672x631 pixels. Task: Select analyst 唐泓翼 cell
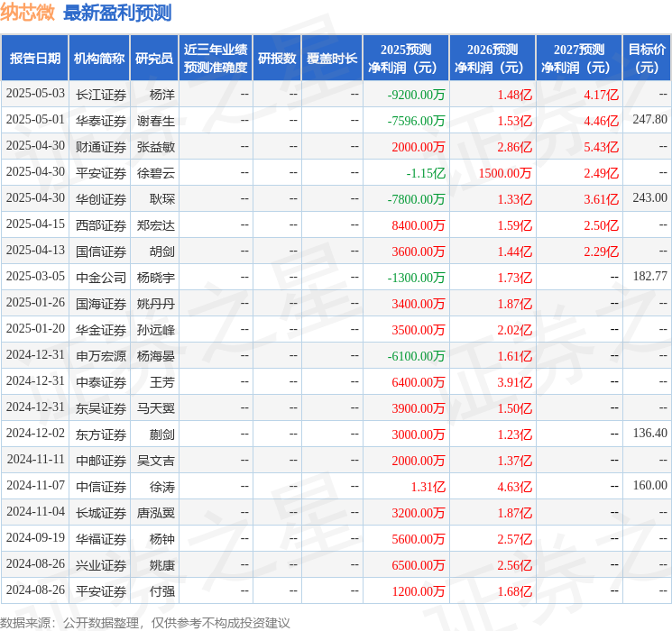156,513
